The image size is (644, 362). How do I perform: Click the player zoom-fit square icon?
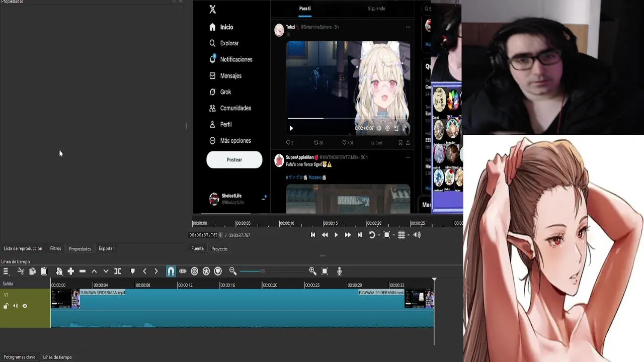coord(386,235)
